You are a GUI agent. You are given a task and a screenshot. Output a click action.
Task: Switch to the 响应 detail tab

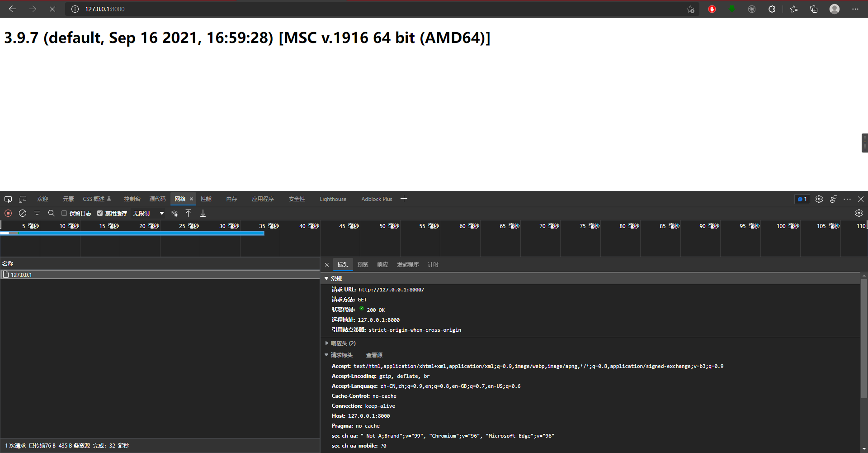click(x=382, y=265)
